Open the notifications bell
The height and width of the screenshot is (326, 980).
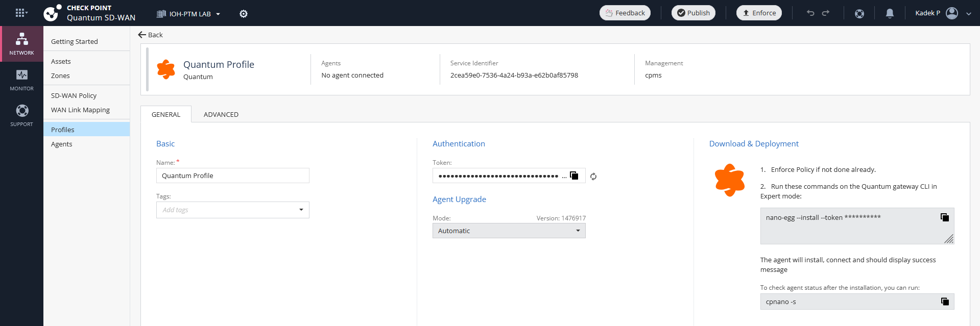tap(890, 14)
